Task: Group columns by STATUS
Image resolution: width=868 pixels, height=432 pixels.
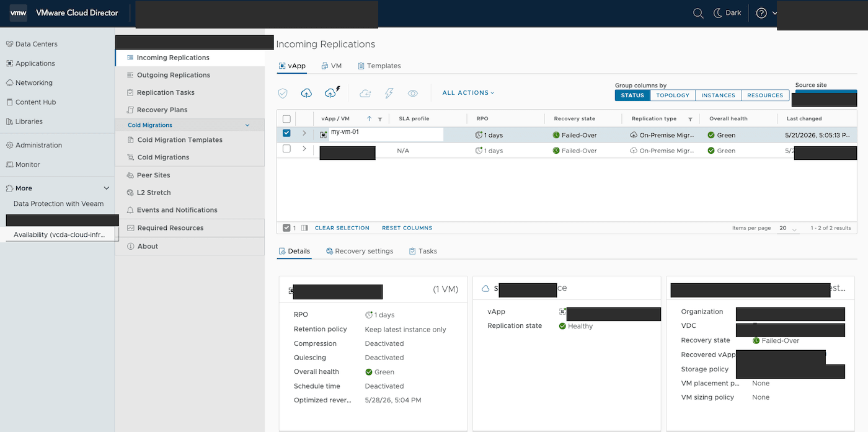Action: (x=632, y=95)
